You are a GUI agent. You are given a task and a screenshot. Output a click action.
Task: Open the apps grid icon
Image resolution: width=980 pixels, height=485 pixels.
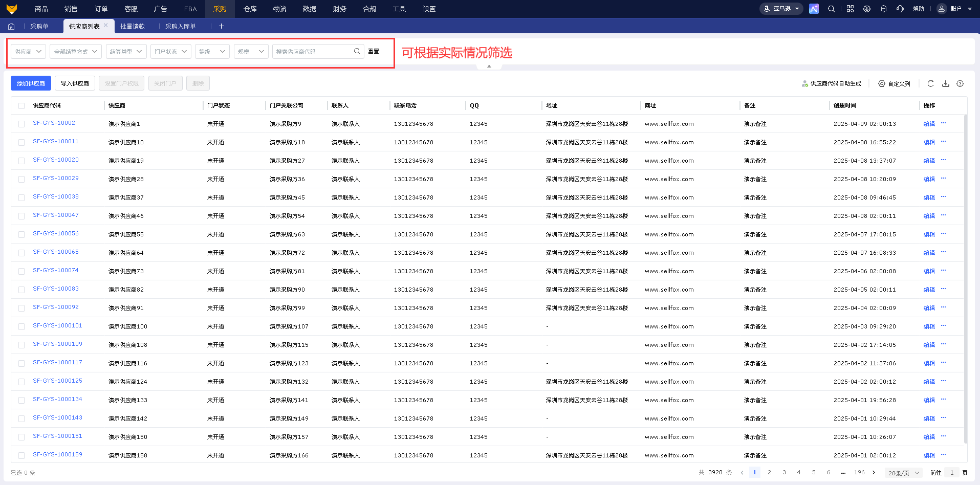pyautogui.click(x=850, y=9)
